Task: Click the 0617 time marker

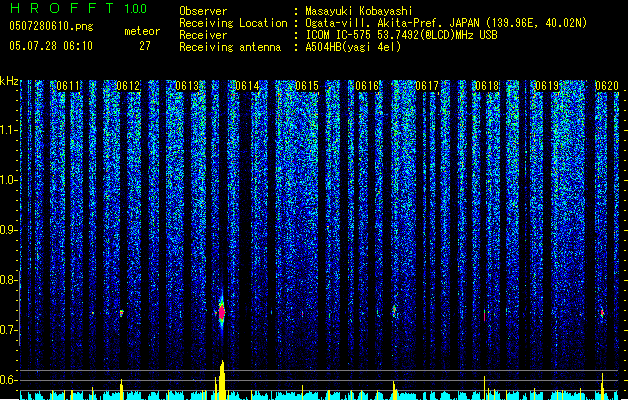Action: click(427, 86)
